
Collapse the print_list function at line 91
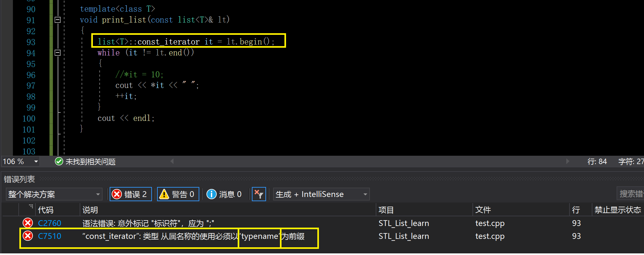(x=58, y=20)
